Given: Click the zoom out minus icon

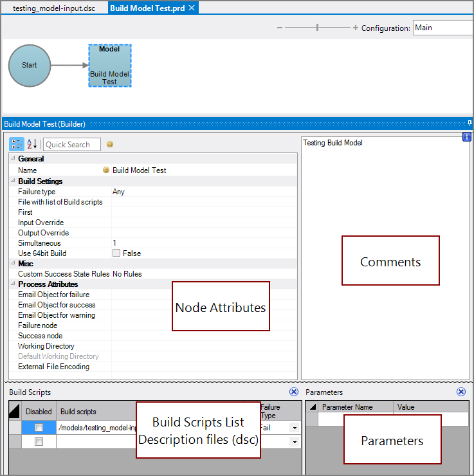Looking at the screenshot, I should pos(280,28).
